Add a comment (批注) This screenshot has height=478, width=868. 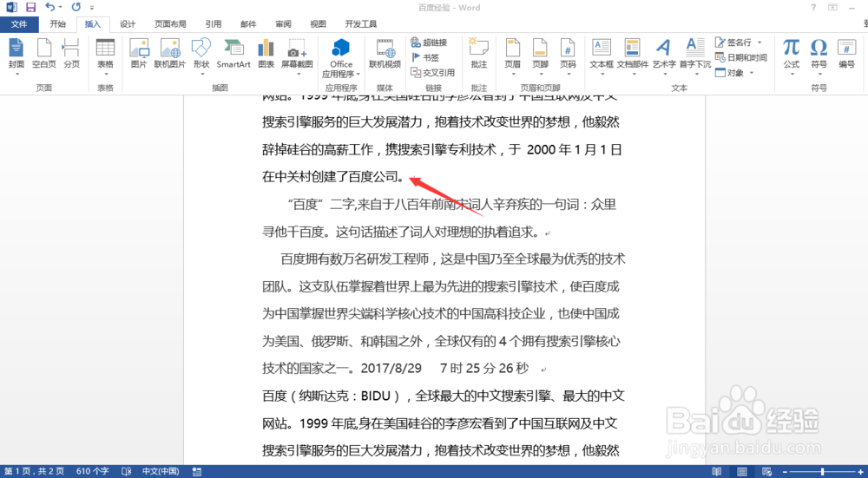click(479, 54)
